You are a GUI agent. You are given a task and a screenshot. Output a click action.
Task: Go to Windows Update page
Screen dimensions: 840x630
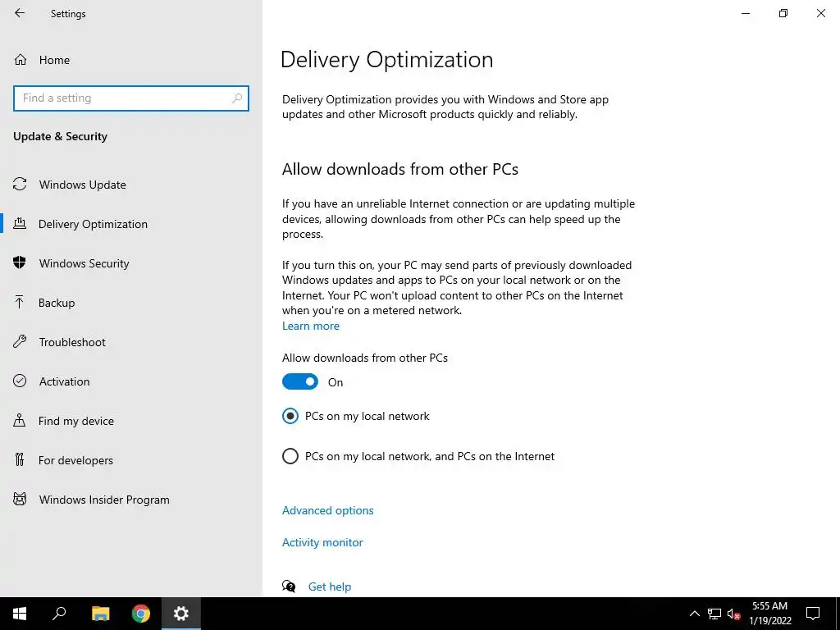point(83,185)
